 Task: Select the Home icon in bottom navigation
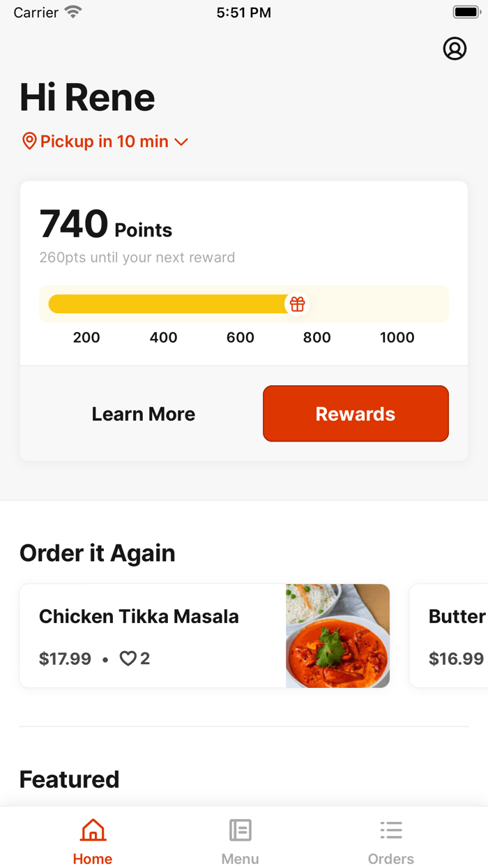point(93,830)
